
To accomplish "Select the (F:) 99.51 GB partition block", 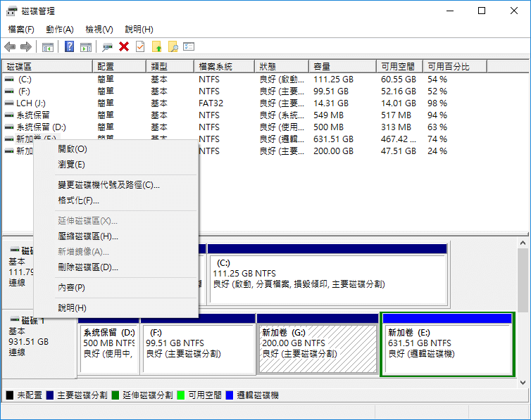I will [x=199, y=343].
